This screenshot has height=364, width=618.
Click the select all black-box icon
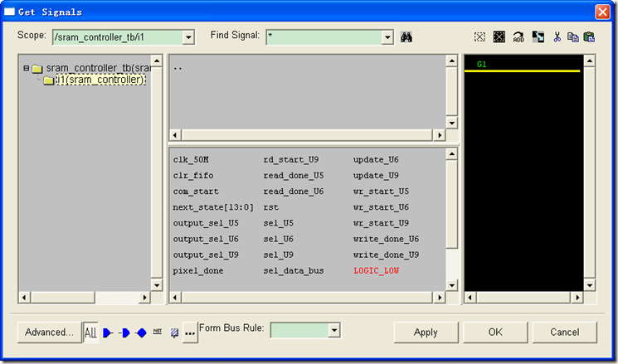point(499,37)
